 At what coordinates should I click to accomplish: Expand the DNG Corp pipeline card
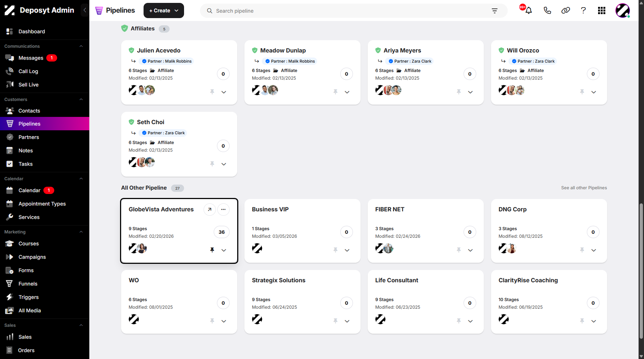coord(594,250)
